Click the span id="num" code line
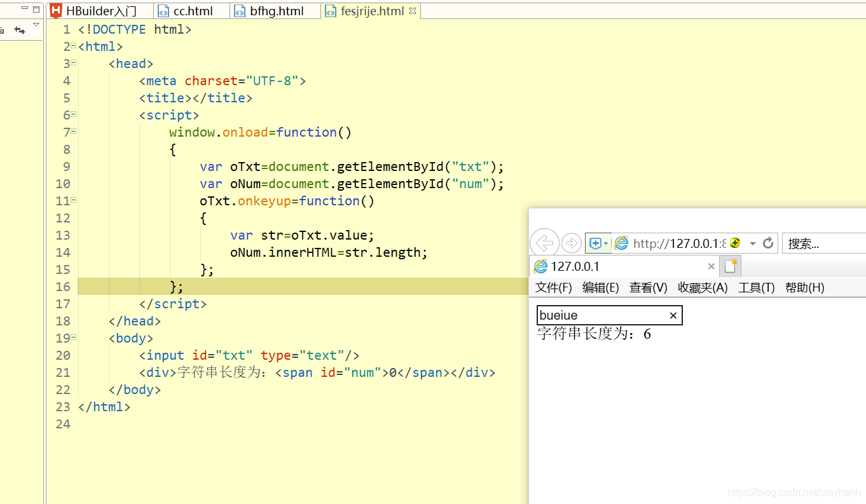 coord(317,372)
